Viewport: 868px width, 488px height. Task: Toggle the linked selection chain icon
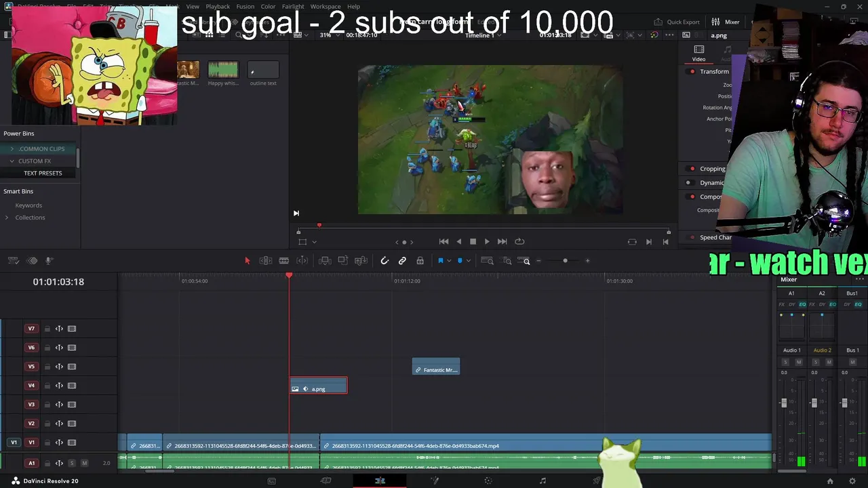tap(402, 261)
